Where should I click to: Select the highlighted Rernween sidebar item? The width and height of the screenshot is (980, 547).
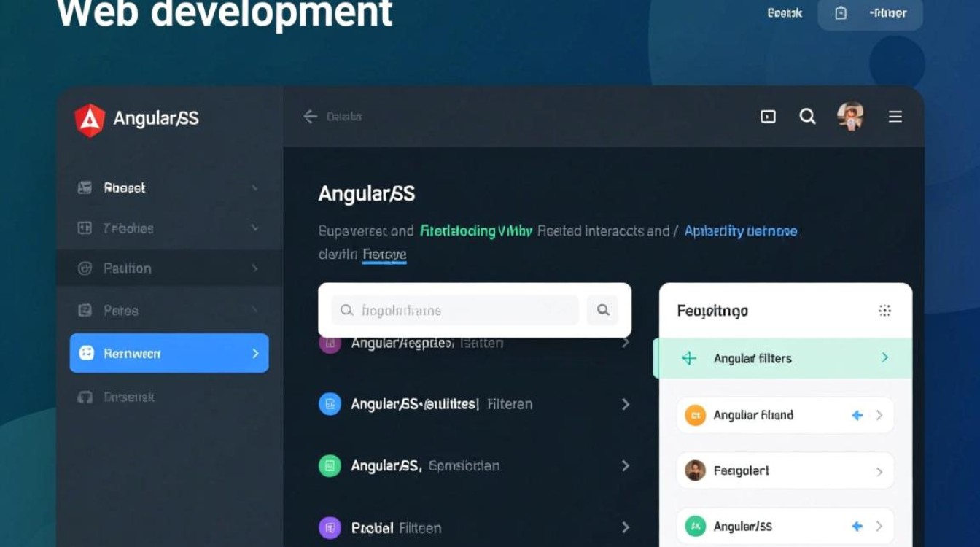(x=168, y=353)
